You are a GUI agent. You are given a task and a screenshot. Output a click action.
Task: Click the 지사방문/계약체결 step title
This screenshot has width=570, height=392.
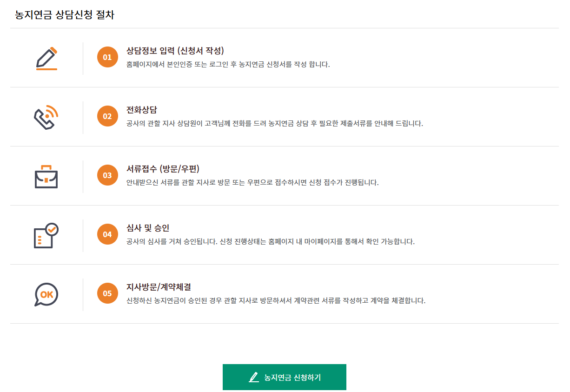(163, 287)
